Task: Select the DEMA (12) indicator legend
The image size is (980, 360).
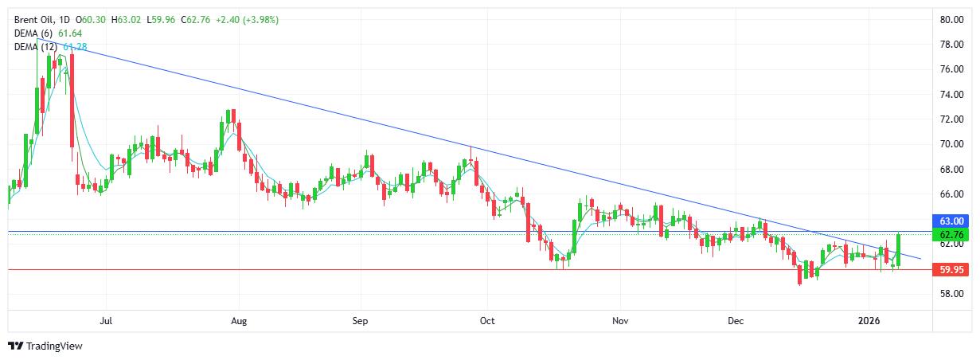Action: (x=34, y=47)
